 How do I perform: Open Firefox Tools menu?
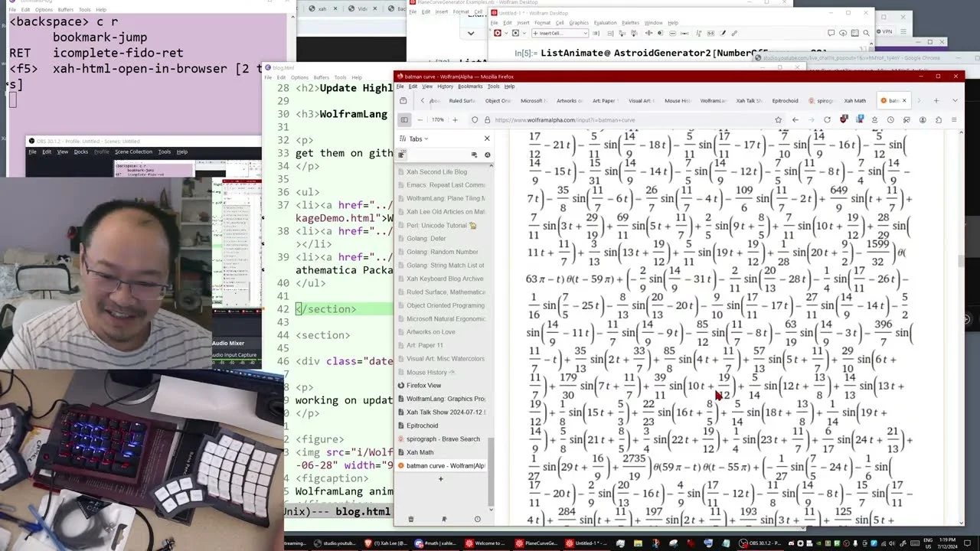tap(493, 86)
